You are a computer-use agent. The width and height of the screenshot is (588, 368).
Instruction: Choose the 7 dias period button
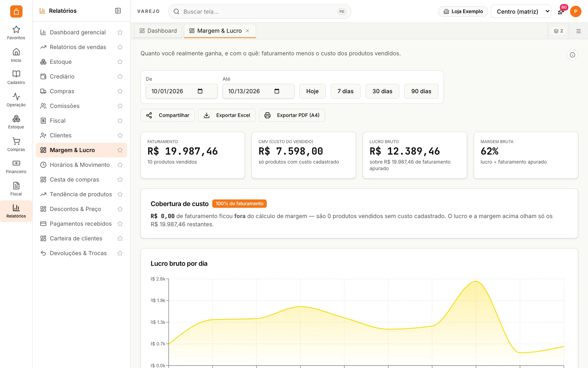pyautogui.click(x=345, y=91)
